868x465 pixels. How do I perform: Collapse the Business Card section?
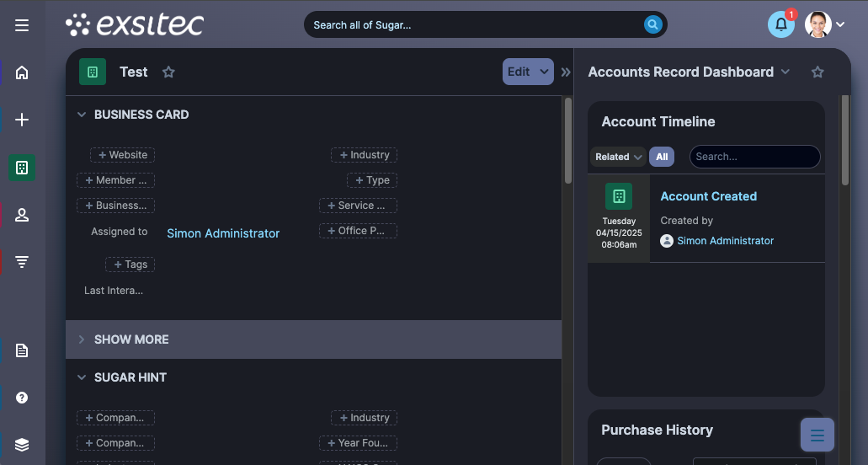tap(82, 115)
